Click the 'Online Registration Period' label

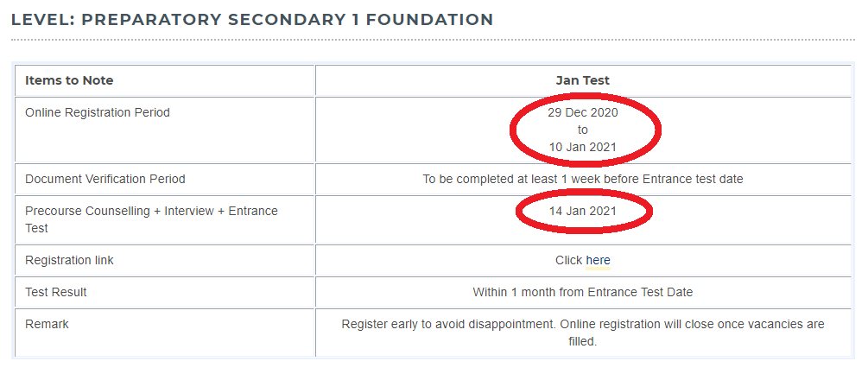[97, 112]
